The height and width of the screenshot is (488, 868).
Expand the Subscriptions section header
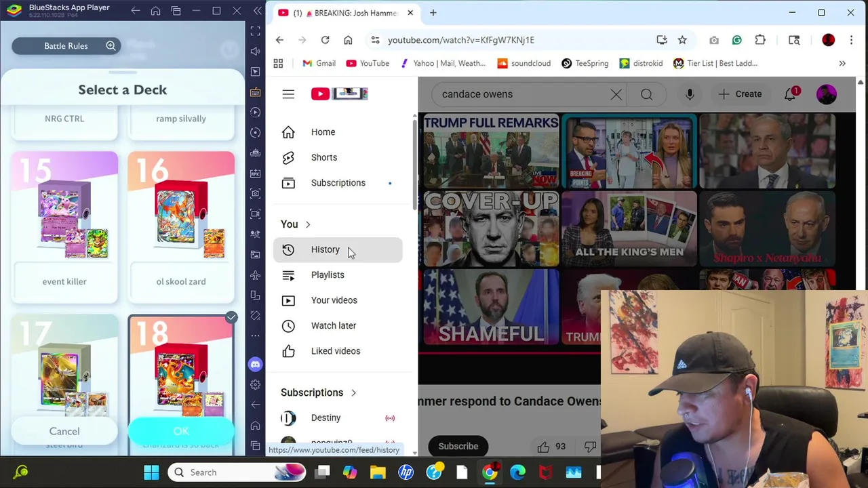click(x=319, y=392)
